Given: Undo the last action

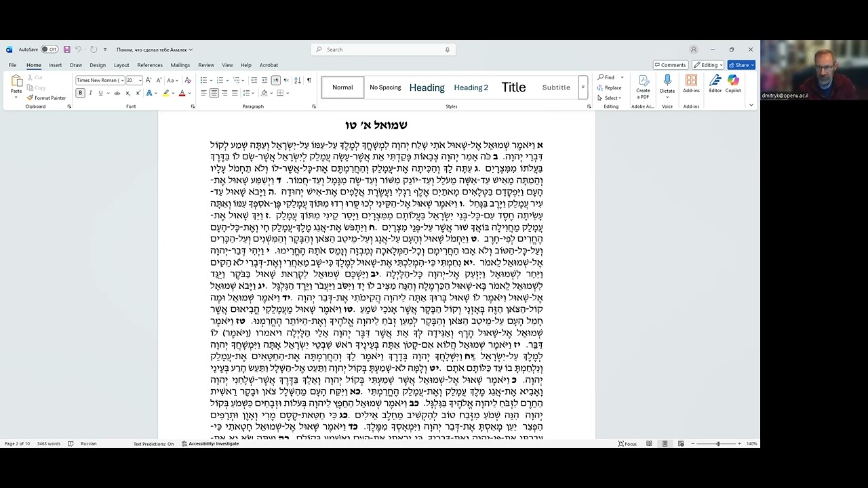Looking at the screenshot, I should [x=78, y=49].
